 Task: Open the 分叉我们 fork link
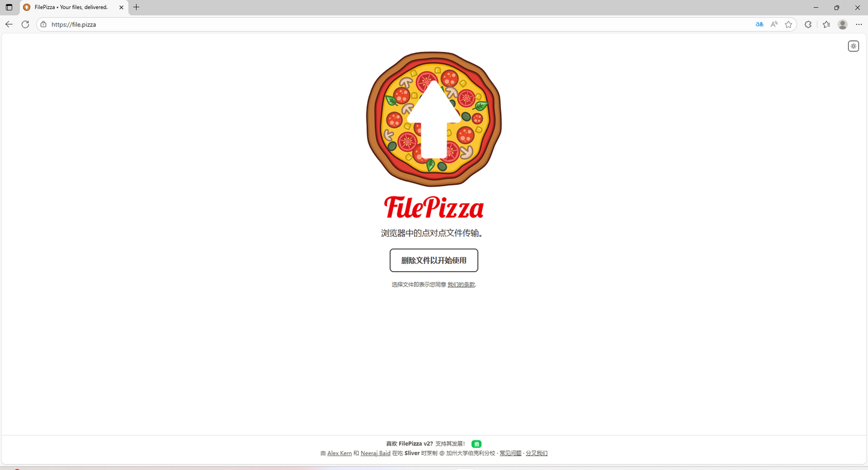click(536, 453)
